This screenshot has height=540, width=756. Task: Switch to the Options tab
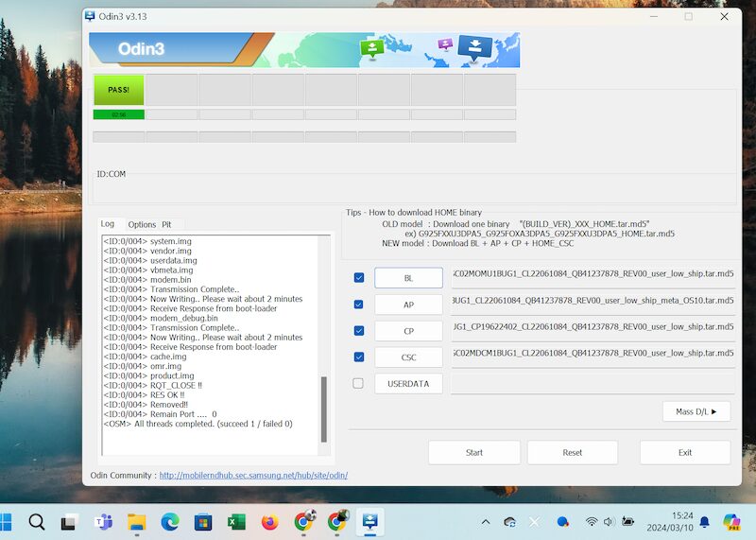(142, 224)
